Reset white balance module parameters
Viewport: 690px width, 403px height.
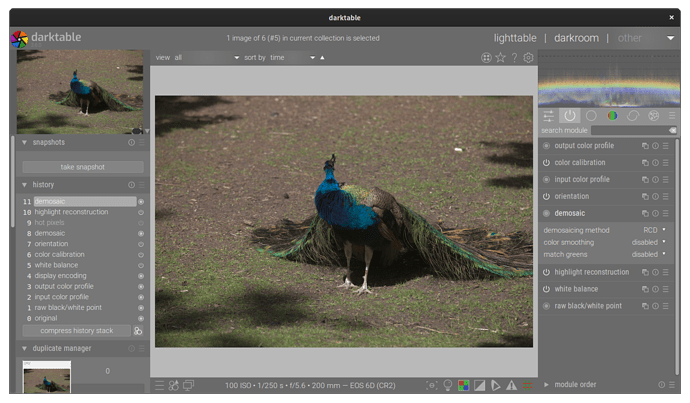point(655,289)
